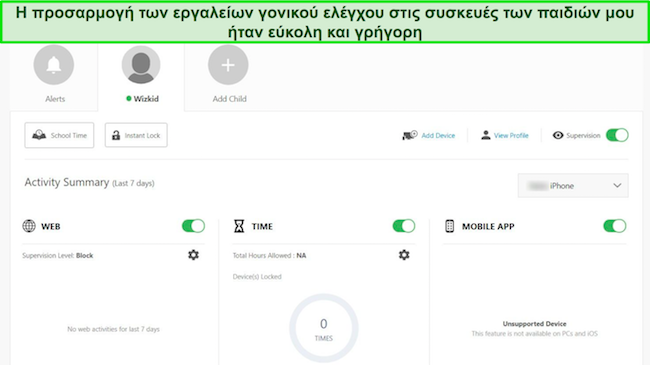
Task: Select the Wizkid child avatar
Action: coord(141,65)
